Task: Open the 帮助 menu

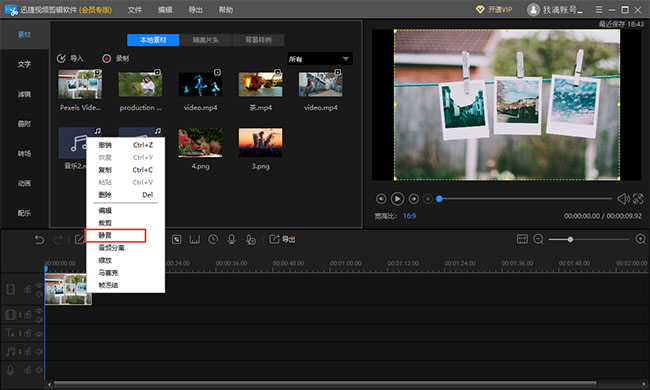Action: point(226,10)
